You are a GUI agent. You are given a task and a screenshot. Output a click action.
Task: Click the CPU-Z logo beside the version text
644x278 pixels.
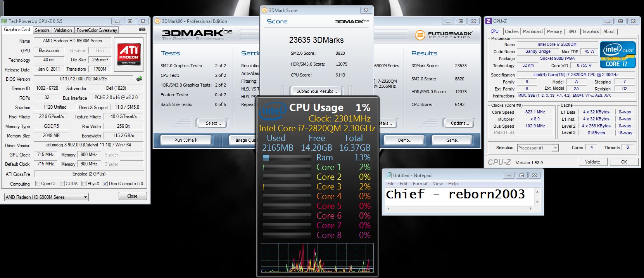coord(499,162)
